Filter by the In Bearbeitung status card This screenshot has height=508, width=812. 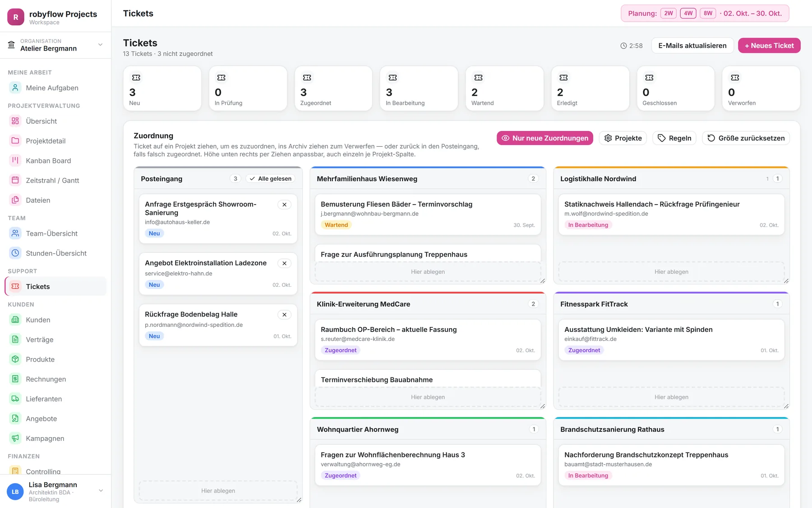419,89
